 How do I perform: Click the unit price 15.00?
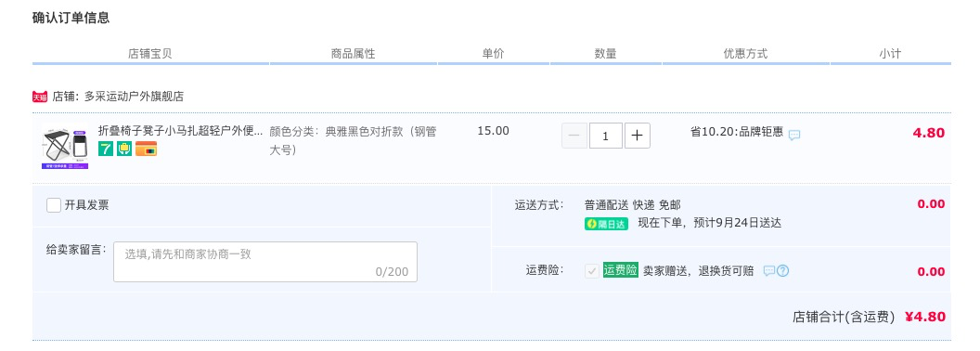(x=493, y=131)
